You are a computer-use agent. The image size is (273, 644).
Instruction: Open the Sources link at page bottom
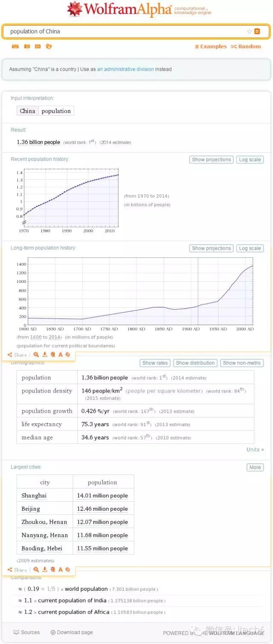click(x=27, y=632)
